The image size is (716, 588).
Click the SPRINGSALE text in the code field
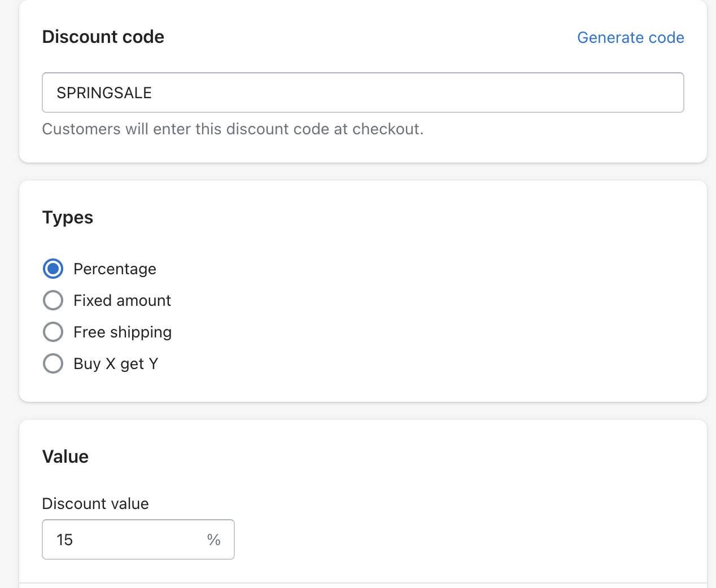coord(104,93)
